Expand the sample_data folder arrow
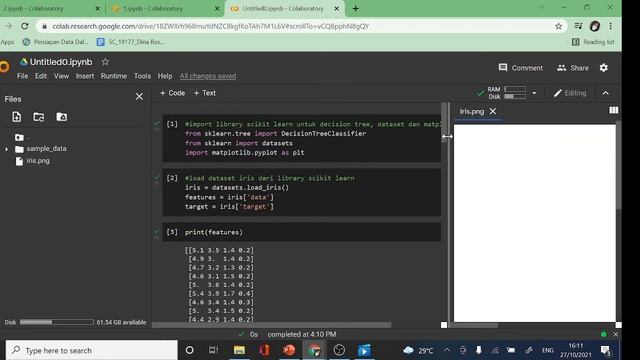Screen dimensions: 640x360 click(7, 149)
